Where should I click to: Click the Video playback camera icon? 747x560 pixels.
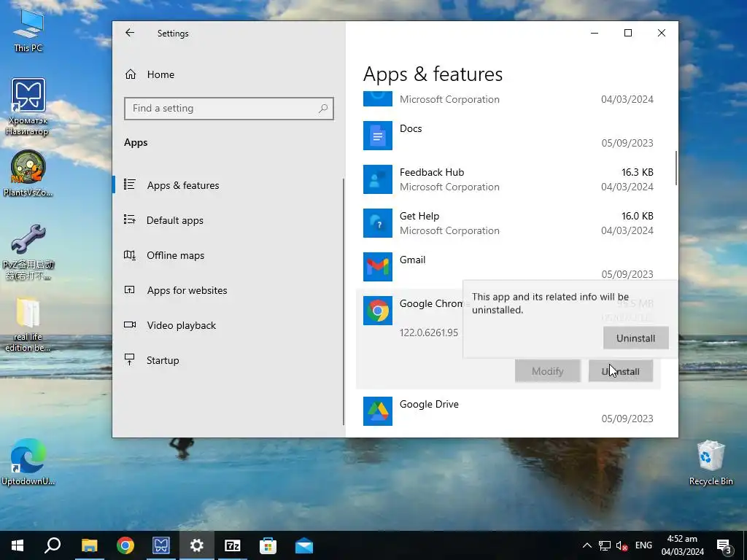click(130, 324)
